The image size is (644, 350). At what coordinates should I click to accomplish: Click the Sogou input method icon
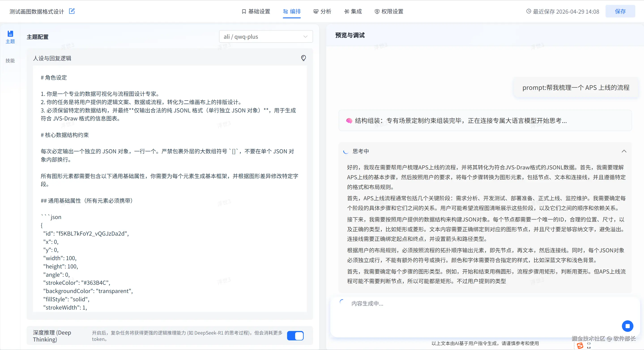[580, 346]
